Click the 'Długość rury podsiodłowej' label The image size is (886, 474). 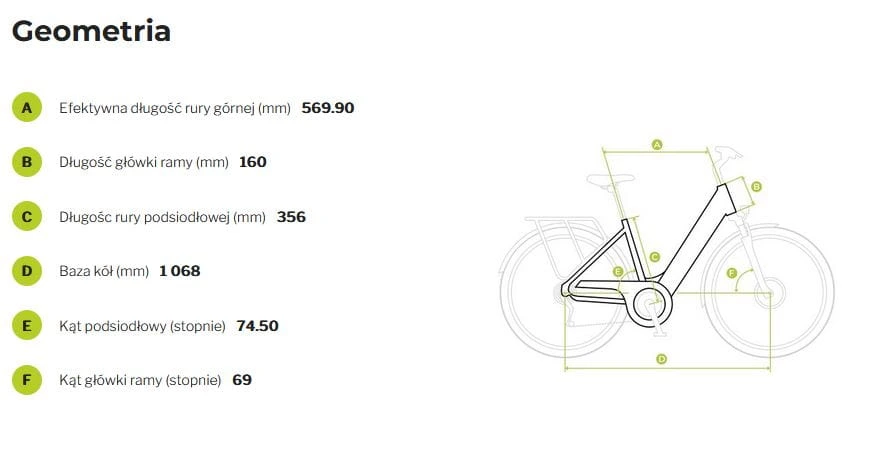pyautogui.click(x=162, y=217)
